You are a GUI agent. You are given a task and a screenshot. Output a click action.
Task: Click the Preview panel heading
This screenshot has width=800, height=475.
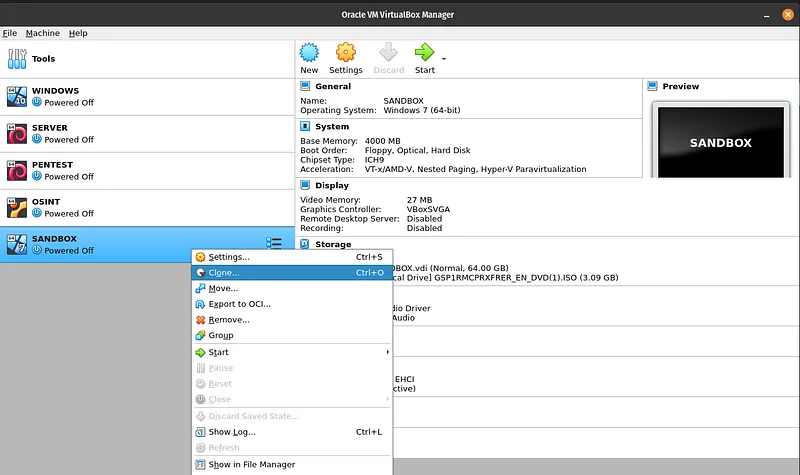coord(681,86)
